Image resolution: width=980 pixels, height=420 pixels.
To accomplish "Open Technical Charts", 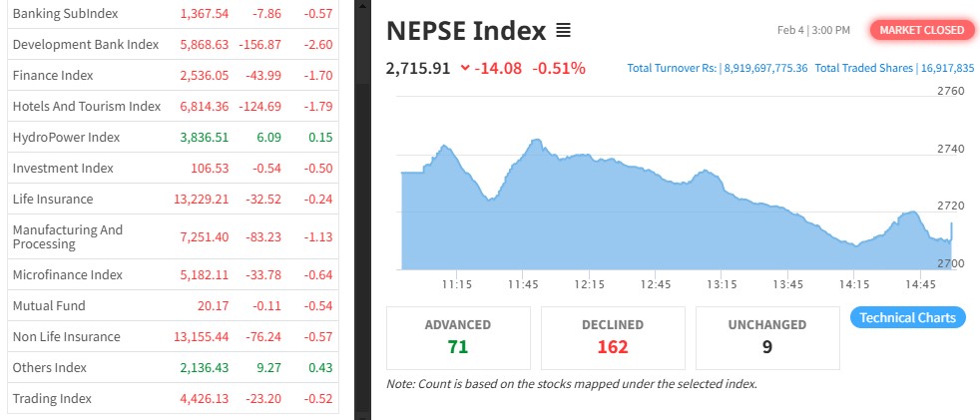I will (x=907, y=318).
